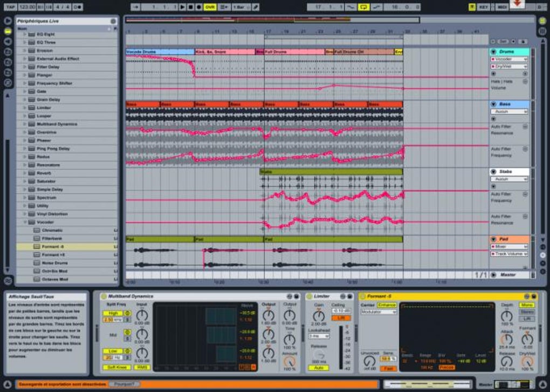Click the Punch-Out switch icon

point(376,7)
